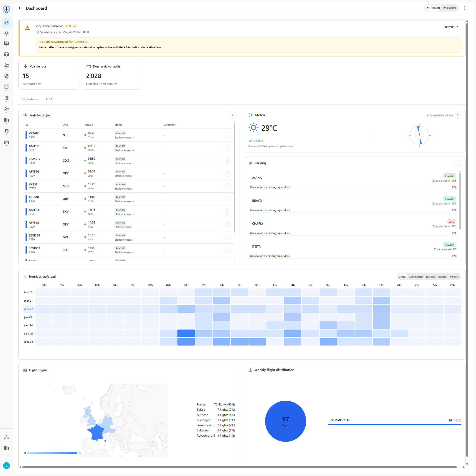This screenshot has height=476, width=476.
Task: Switch to Départs mode
Action: click(450, 8)
